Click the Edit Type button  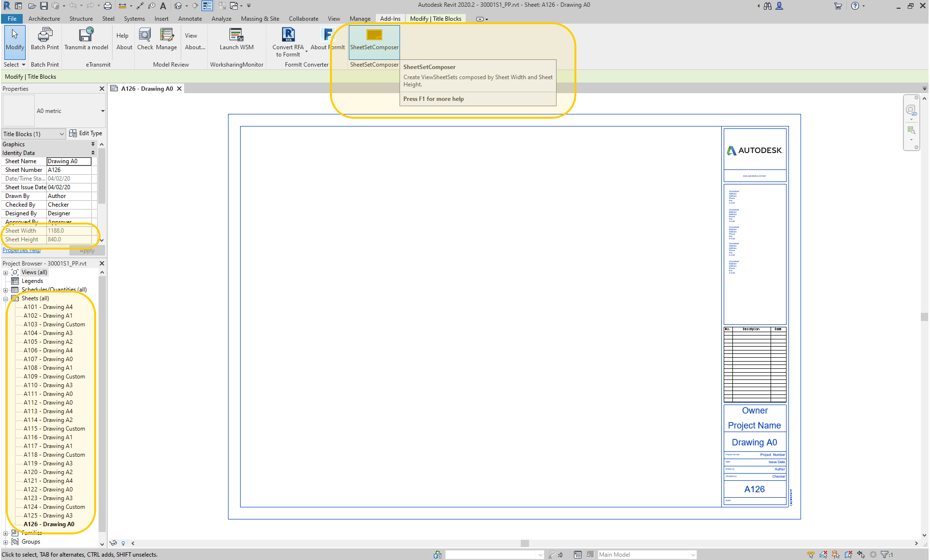tap(86, 133)
